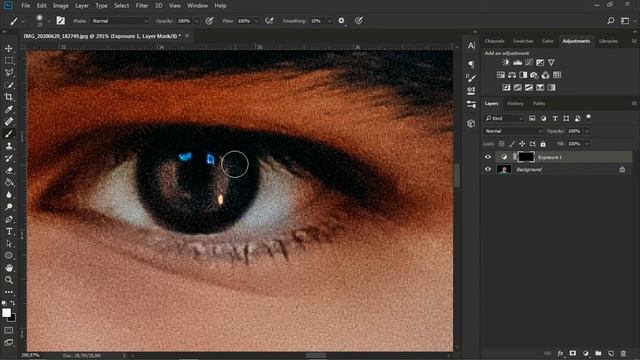Screen dimensions: 640x360
Task: Close the IMG_20200620 document tab
Action: 187,36
